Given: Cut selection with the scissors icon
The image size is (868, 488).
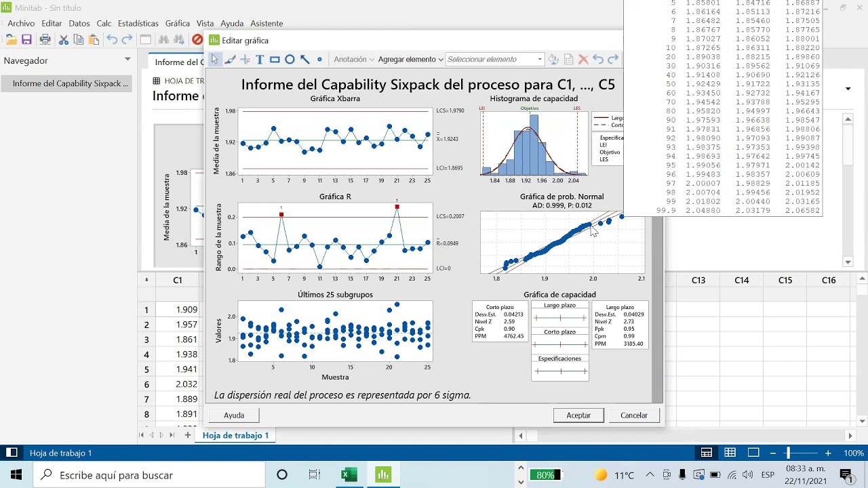Looking at the screenshot, I should pyautogui.click(x=64, y=40).
